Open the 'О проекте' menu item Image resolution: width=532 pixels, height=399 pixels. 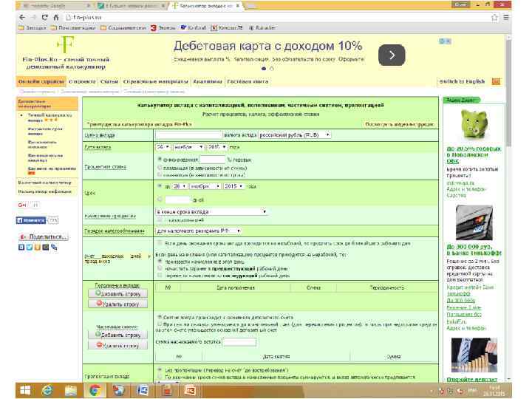[x=82, y=81]
